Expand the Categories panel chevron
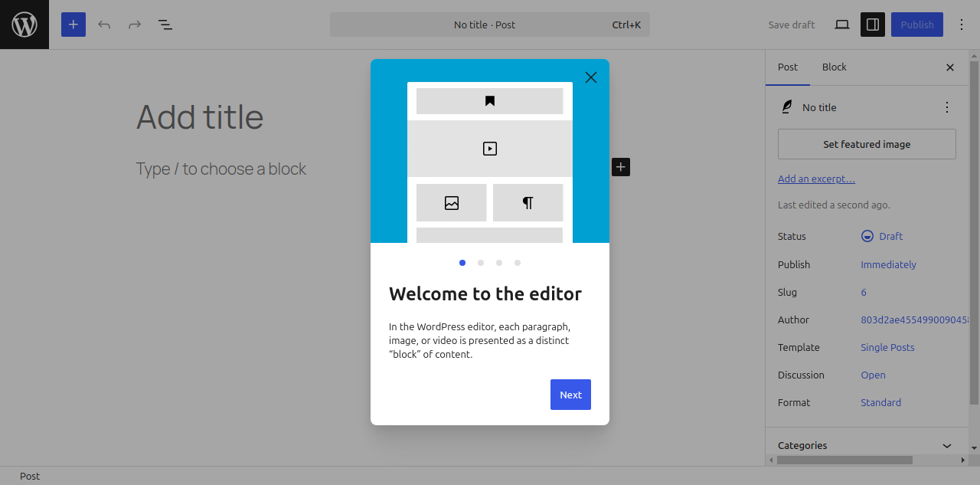 pos(947,446)
